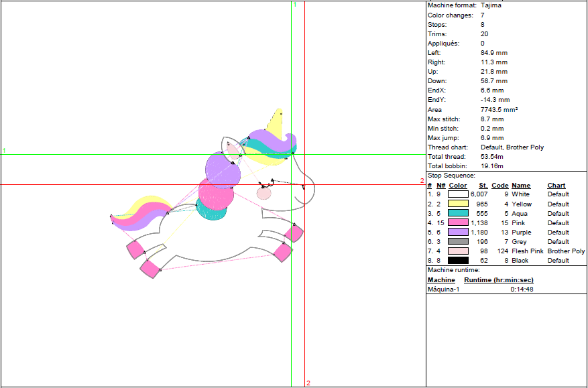Click the red guide marker 2 at bottom

tap(308, 383)
